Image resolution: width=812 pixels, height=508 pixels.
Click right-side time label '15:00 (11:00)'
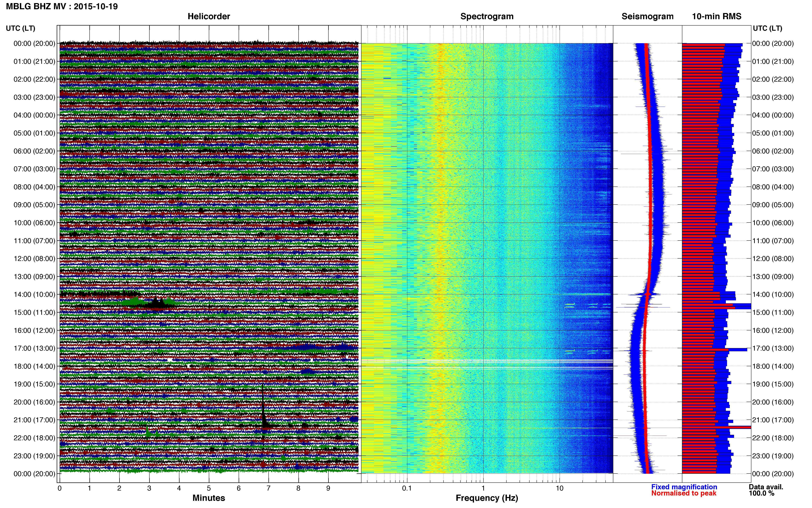773,312
